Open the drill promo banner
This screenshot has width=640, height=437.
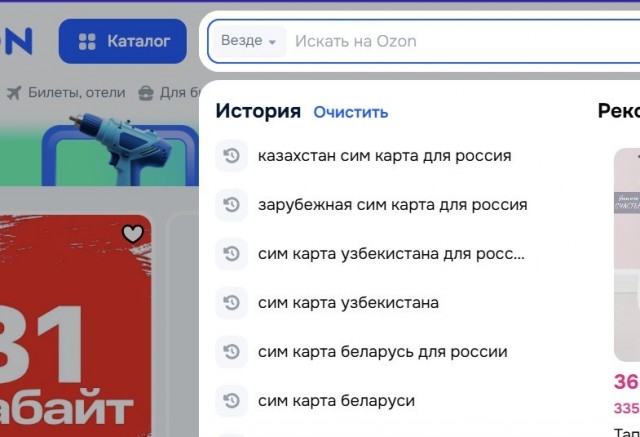click(99, 151)
